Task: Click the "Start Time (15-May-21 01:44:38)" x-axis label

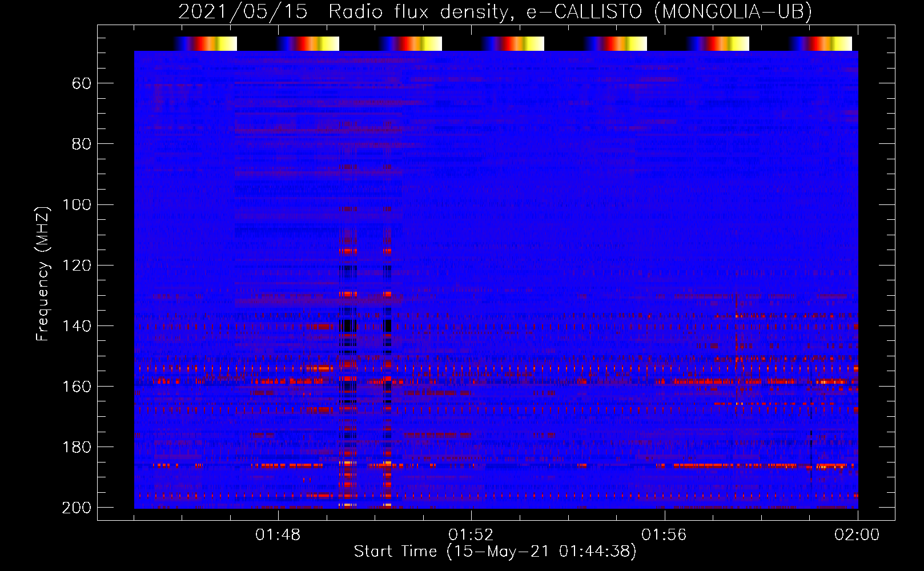Action: point(495,552)
